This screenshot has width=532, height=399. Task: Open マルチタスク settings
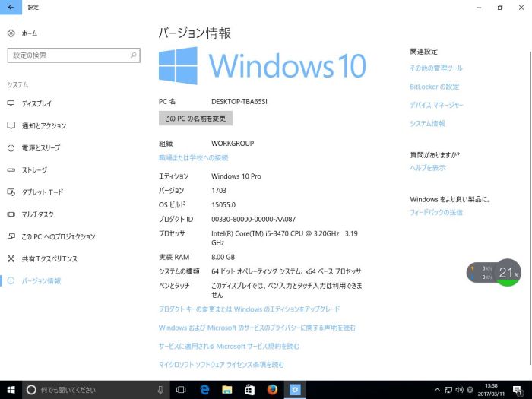37,214
